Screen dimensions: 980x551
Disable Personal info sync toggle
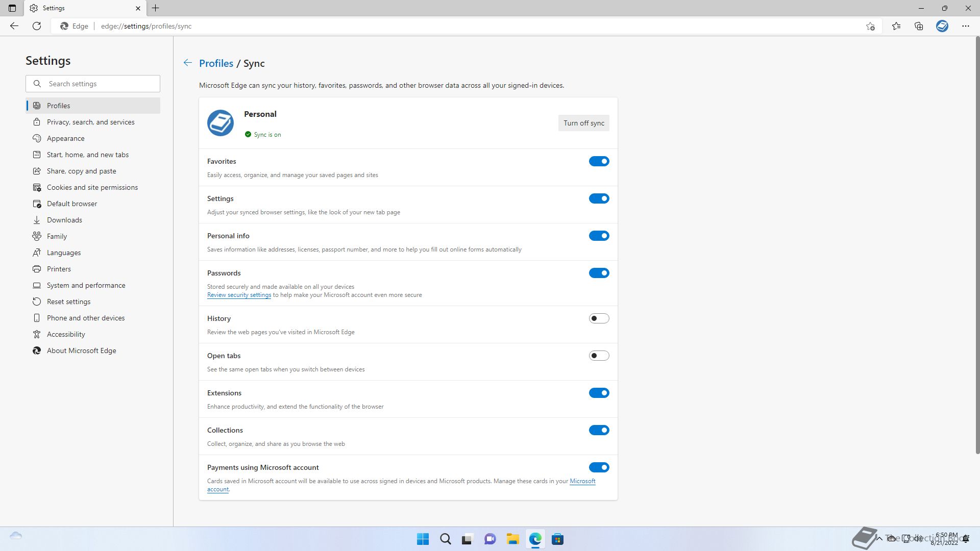pyautogui.click(x=599, y=236)
